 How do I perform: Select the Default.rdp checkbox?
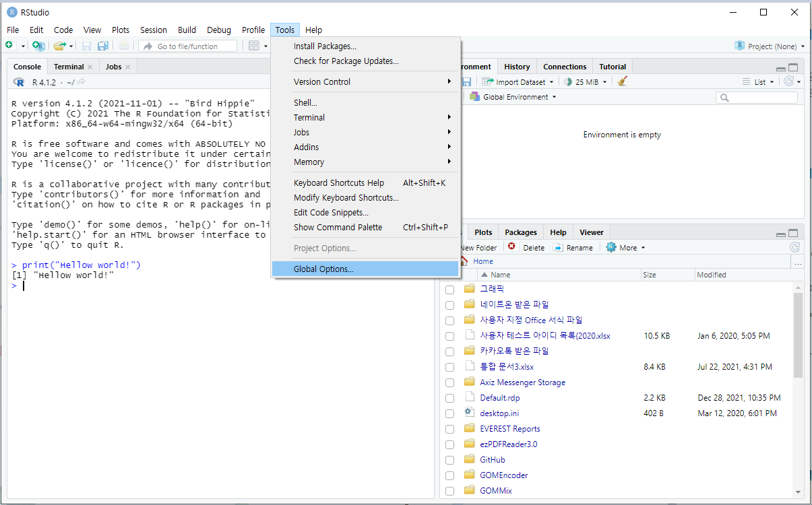pos(450,398)
